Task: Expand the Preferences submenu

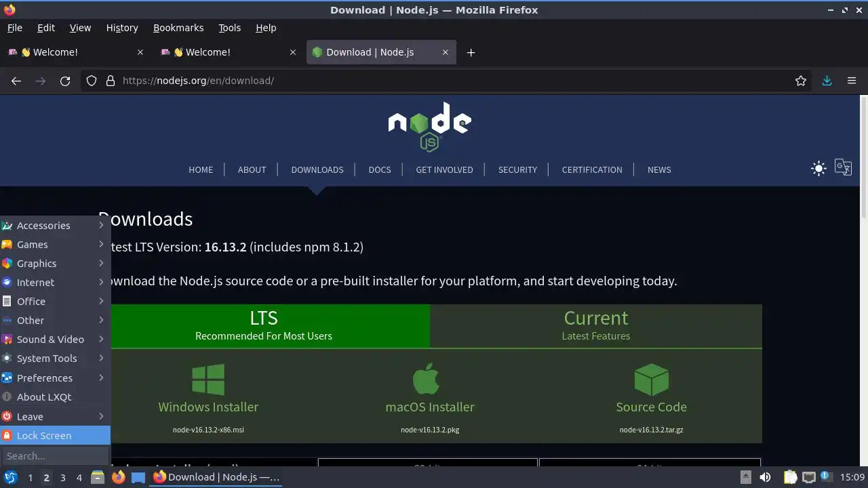Action: tap(55, 378)
